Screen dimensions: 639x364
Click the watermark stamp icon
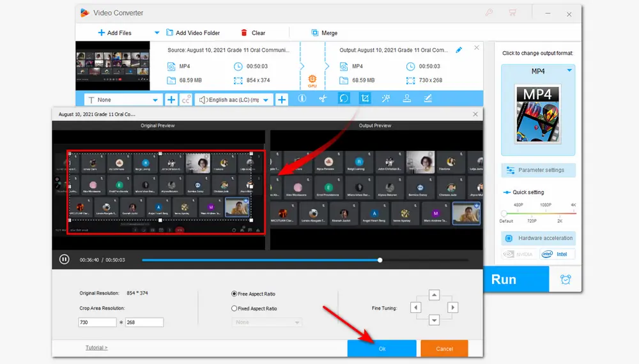(x=406, y=99)
